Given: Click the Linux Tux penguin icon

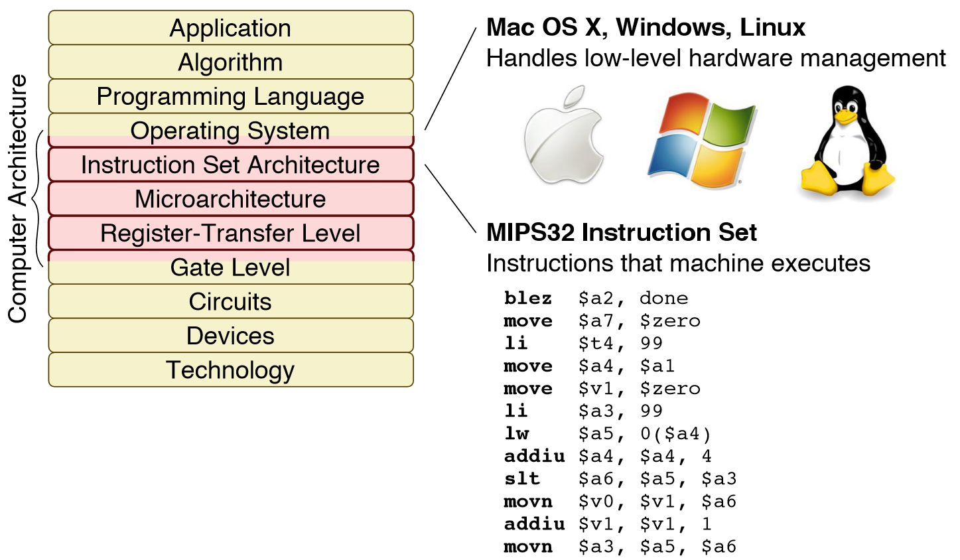Looking at the screenshot, I should pos(847,142).
